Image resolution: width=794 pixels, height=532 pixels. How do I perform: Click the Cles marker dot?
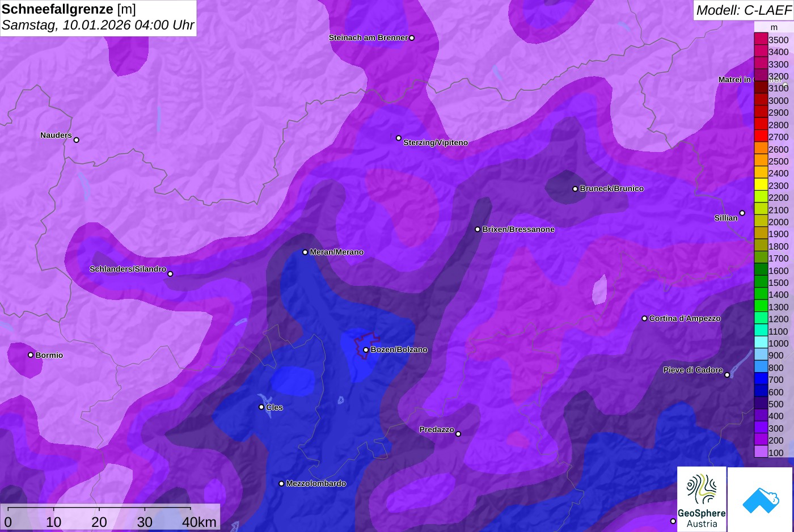coord(261,407)
